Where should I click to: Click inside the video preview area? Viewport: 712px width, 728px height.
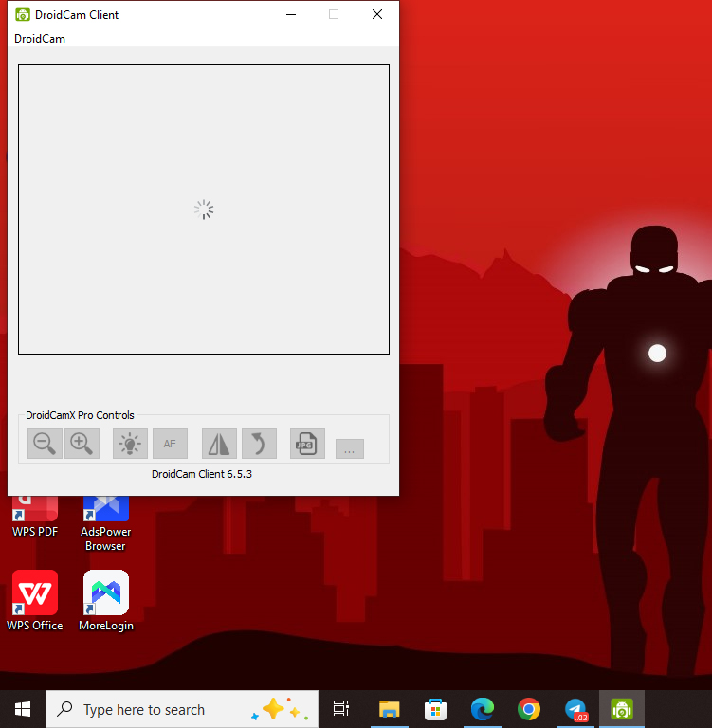203,209
